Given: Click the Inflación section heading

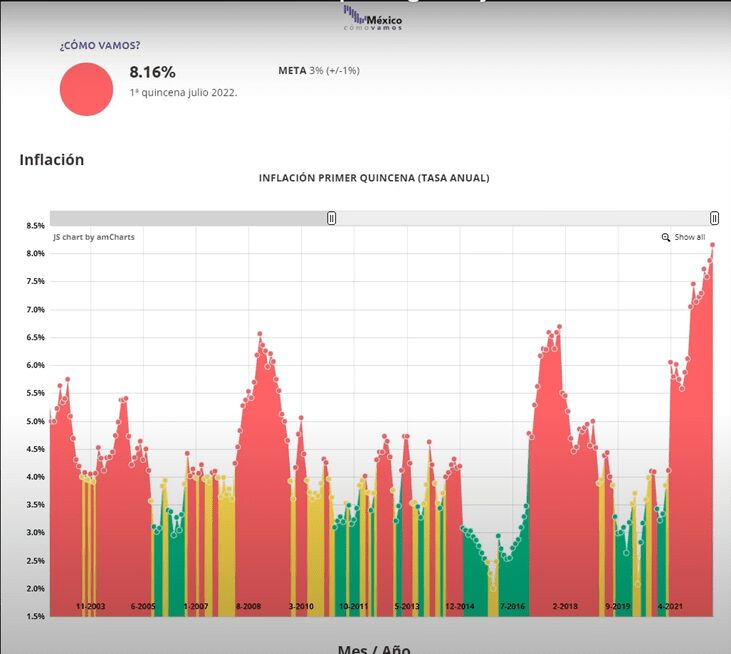Looking at the screenshot, I should pos(52,159).
